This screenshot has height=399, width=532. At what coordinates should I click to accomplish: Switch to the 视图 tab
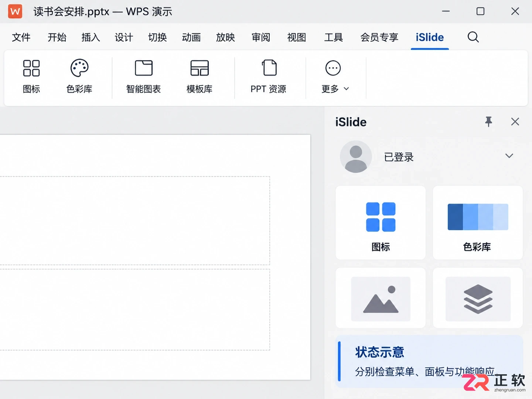(297, 37)
